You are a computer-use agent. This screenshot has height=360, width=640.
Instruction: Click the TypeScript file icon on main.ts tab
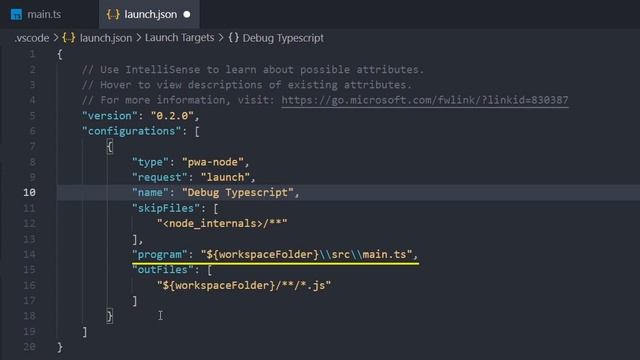click(x=16, y=15)
